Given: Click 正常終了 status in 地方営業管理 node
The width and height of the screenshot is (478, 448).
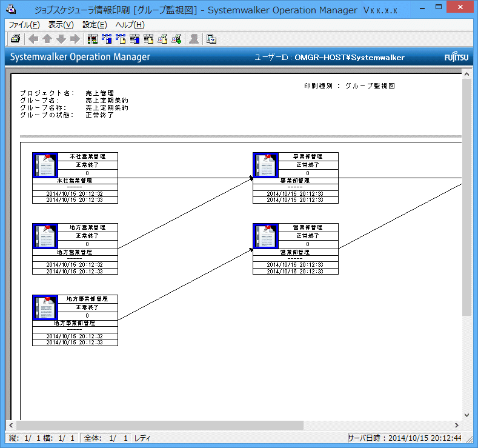Looking at the screenshot, I should [87, 236].
